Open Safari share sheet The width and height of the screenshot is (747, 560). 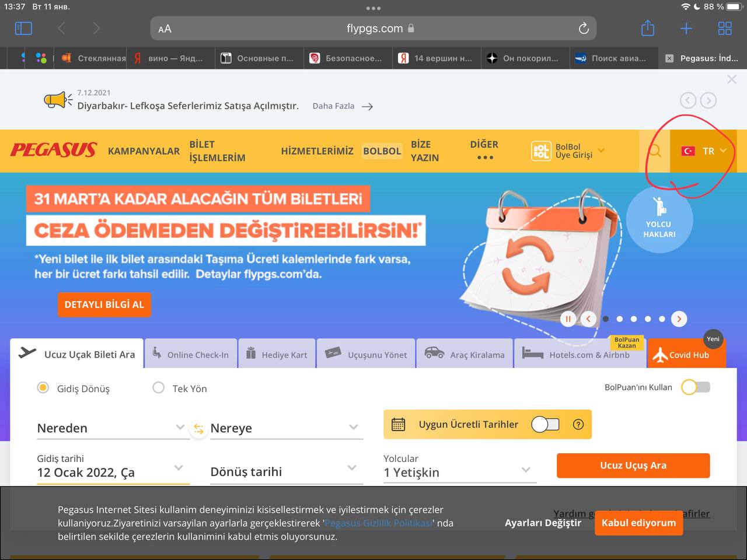point(648,27)
